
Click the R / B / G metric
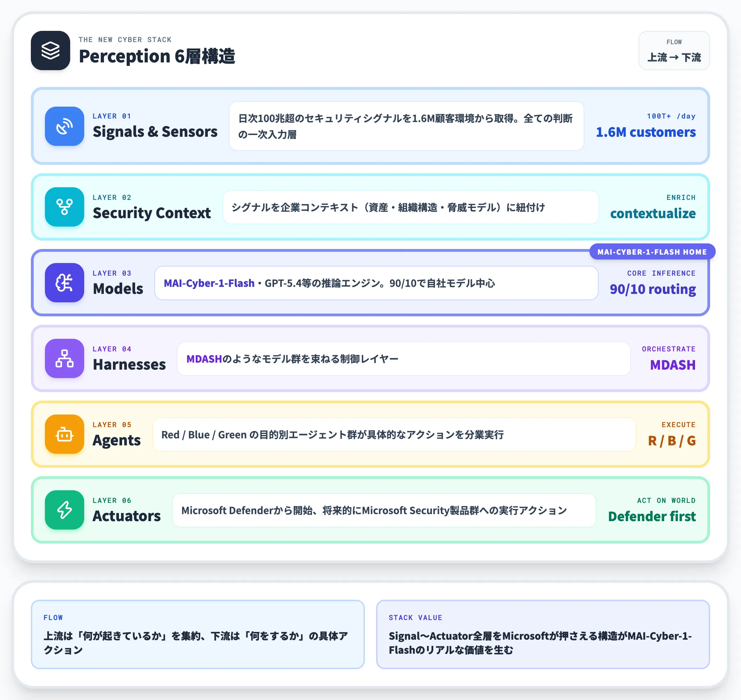pyautogui.click(x=672, y=441)
